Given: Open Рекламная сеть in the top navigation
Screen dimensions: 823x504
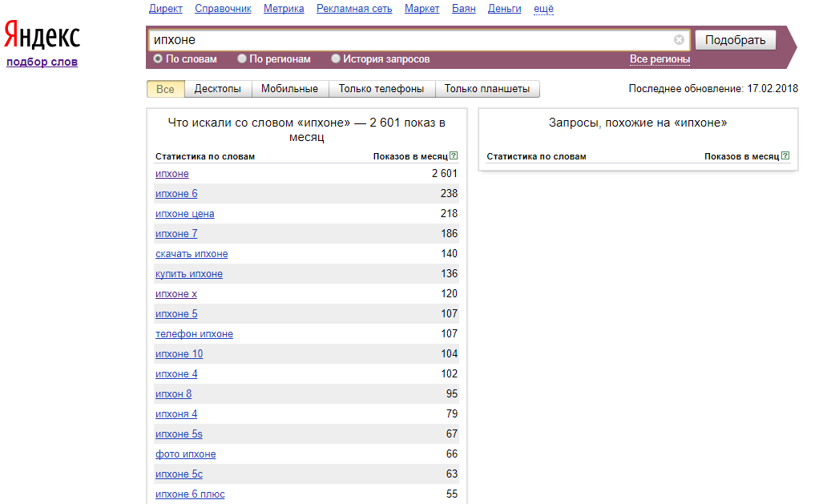Looking at the screenshot, I should [354, 8].
